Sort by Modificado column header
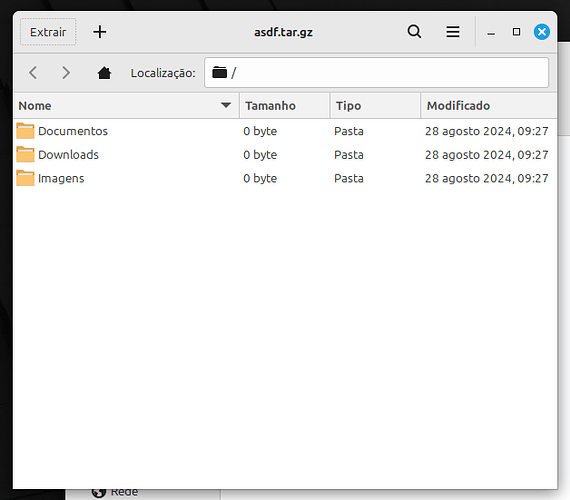Screen dimensions: 570x500 point(489,106)
